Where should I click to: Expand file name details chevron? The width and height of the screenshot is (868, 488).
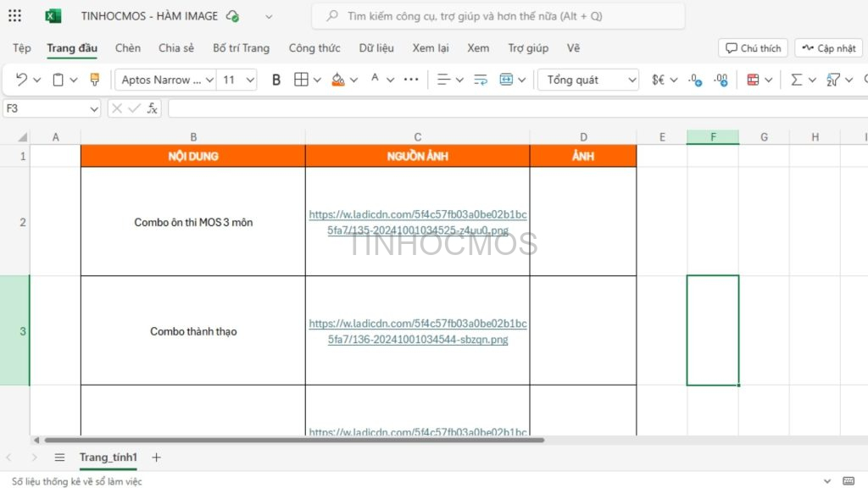tap(269, 17)
